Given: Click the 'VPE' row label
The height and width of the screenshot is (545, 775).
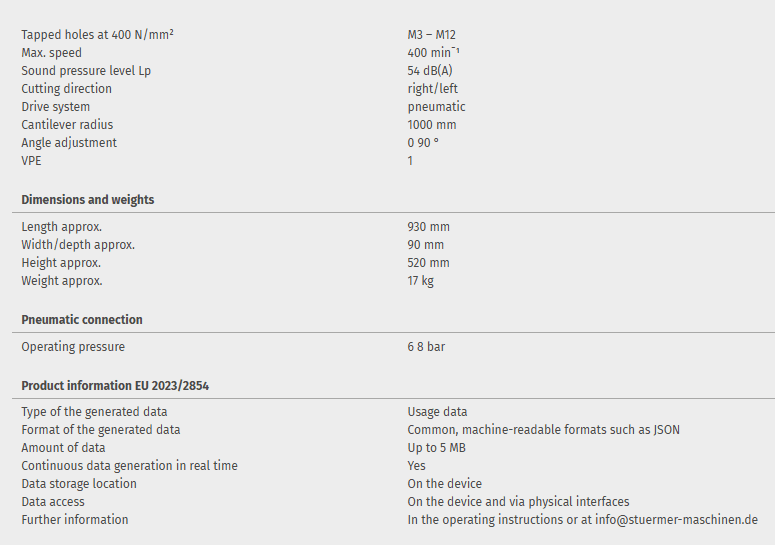Looking at the screenshot, I should click(32, 161).
